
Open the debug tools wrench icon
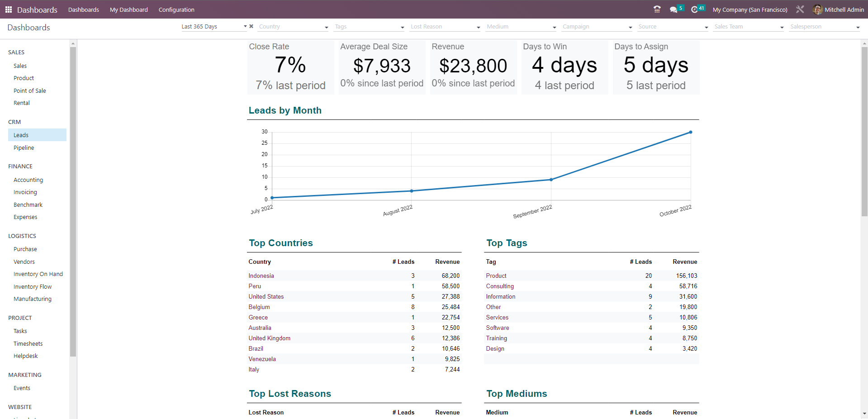tap(800, 10)
